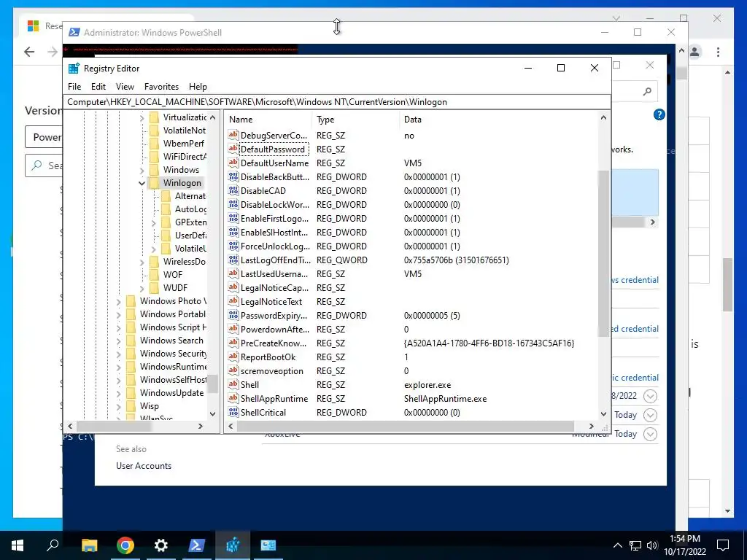Open the Edit menu in Registry Editor
Image resolution: width=747 pixels, height=560 pixels.
[x=98, y=87]
